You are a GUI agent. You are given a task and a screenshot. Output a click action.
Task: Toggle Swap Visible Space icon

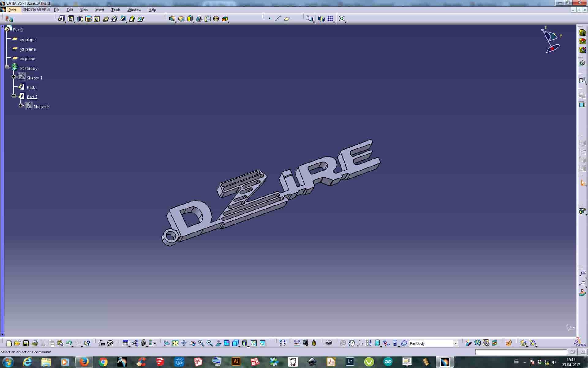262,343
